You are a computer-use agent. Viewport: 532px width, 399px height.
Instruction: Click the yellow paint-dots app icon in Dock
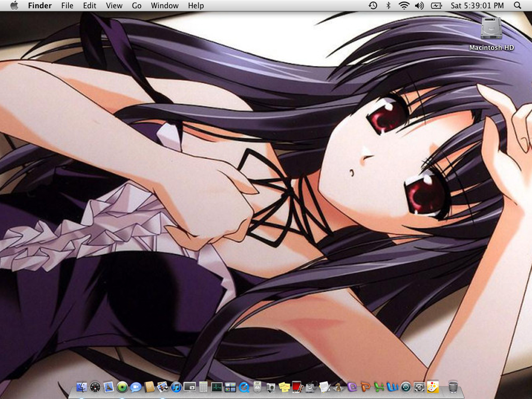point(433,387)
